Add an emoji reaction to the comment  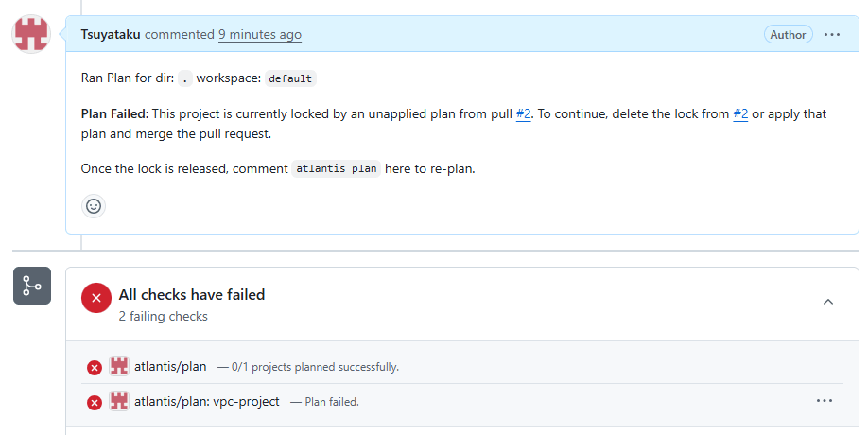coord(93,205)
